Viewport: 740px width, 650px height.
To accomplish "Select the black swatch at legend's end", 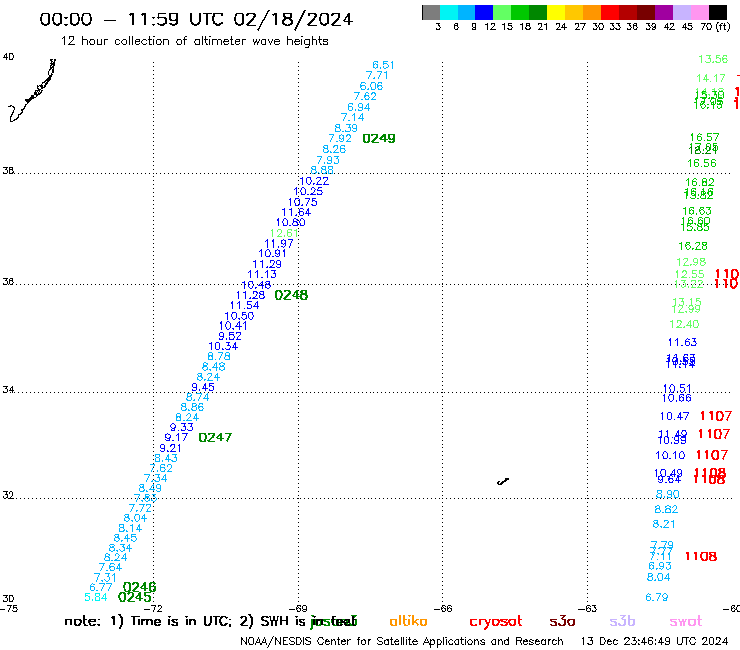I will click(717, 12).
